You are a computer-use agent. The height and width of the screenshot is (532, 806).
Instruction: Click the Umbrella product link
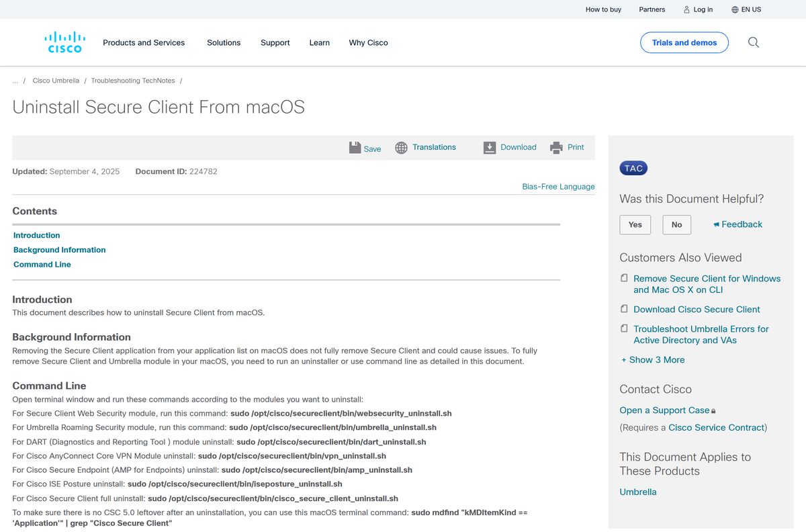(x=638, y=492)
